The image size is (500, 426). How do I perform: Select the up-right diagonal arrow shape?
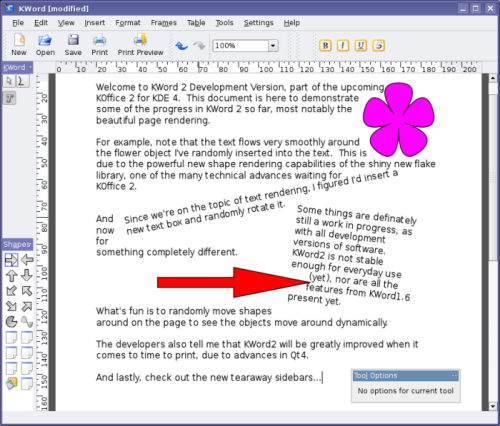[27, 306]
